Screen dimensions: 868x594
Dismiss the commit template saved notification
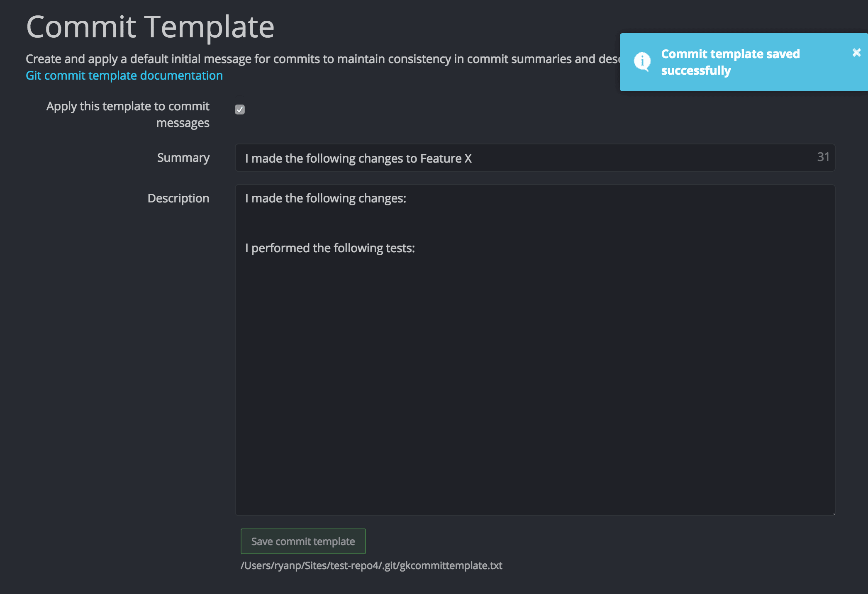(856, 53)
